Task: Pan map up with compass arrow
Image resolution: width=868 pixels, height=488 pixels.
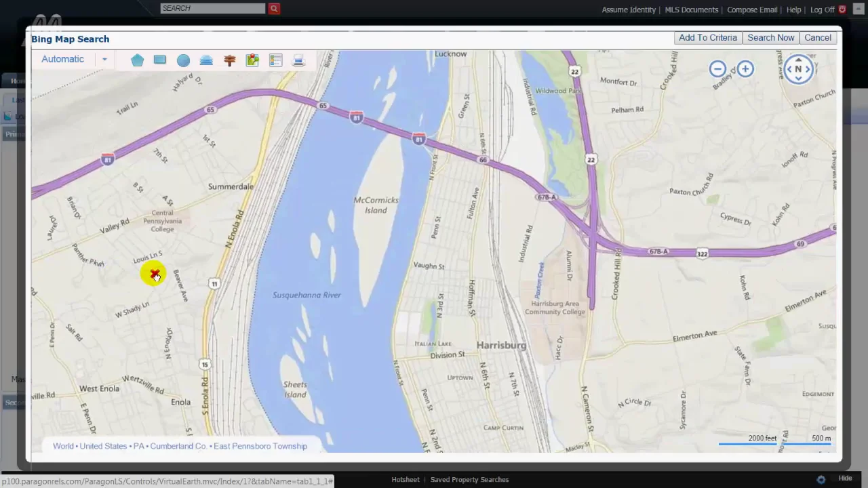Action: coord(798,60)
